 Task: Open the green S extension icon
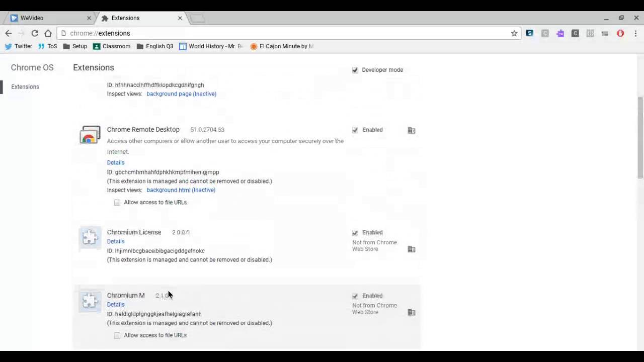click(530, 33)
